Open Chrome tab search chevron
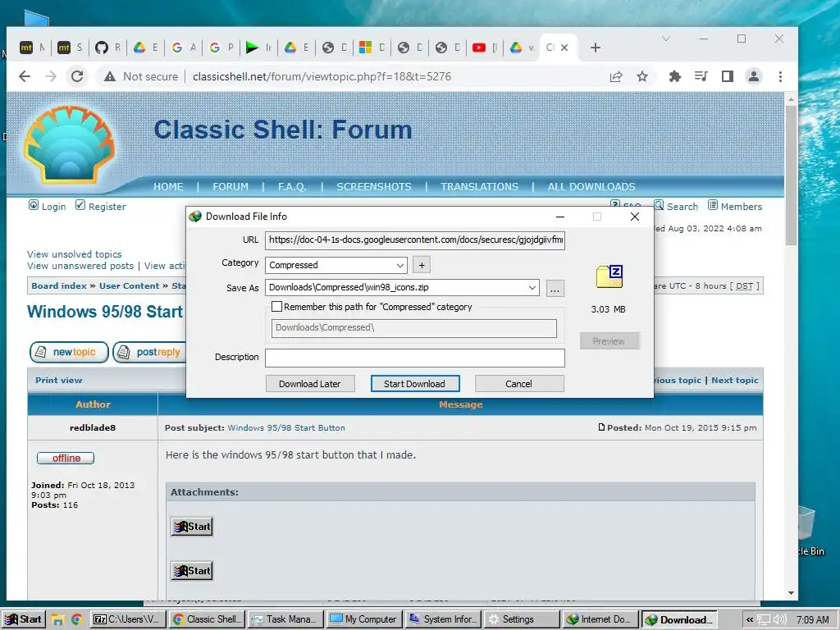840x630 pixels. (x=666, y=39)
